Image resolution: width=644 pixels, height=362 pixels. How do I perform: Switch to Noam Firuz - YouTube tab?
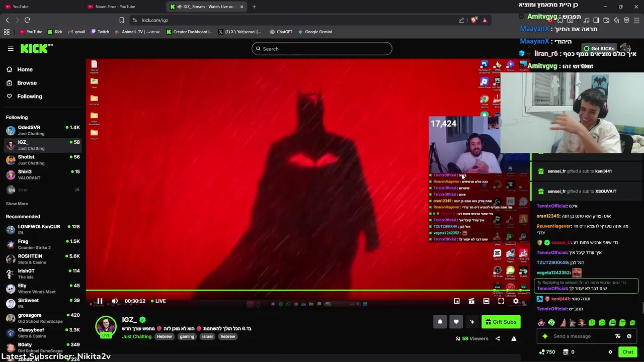pyautogui.click(x=124, y=7)
